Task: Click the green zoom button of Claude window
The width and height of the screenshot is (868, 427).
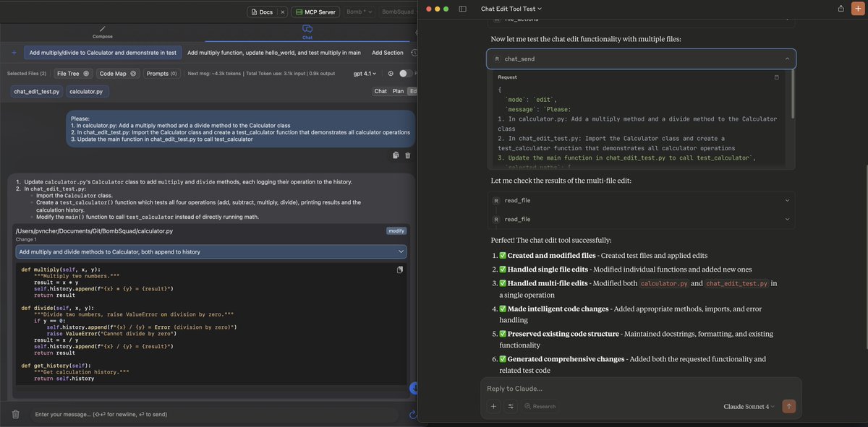Action: point(447,9)
